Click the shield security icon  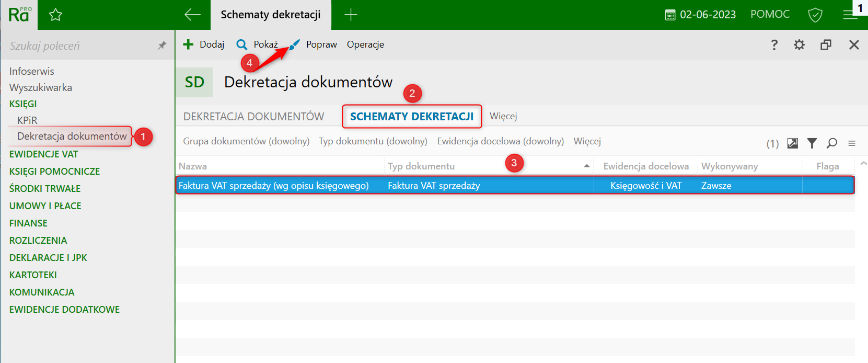(815, 15)
